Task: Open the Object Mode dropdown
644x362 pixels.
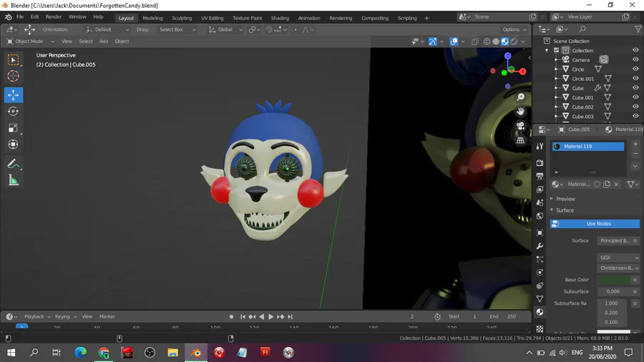Action: coord(30,41)
